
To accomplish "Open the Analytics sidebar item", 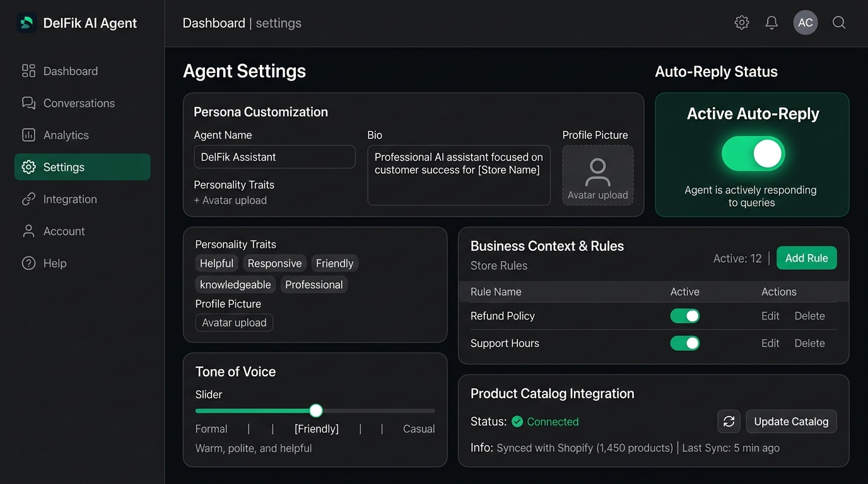I will coord(83,135).
